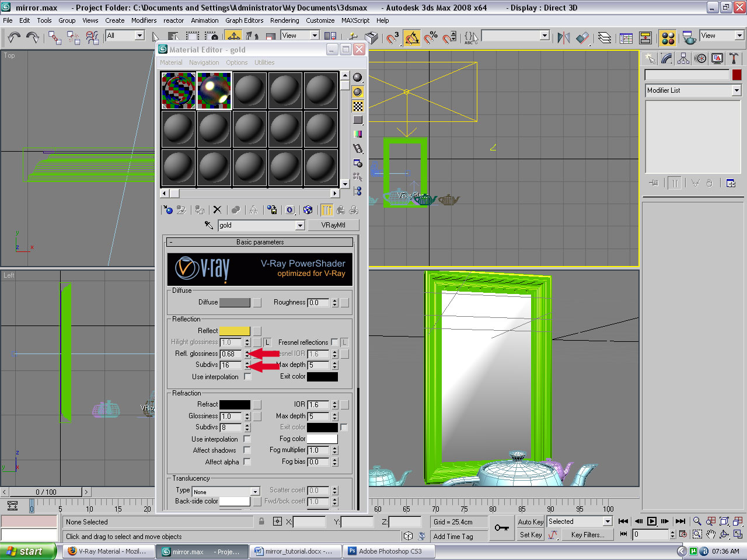Enable the Affect shadows checkbox
This screenshot has height=560, width=747.
tap(247, 450)
